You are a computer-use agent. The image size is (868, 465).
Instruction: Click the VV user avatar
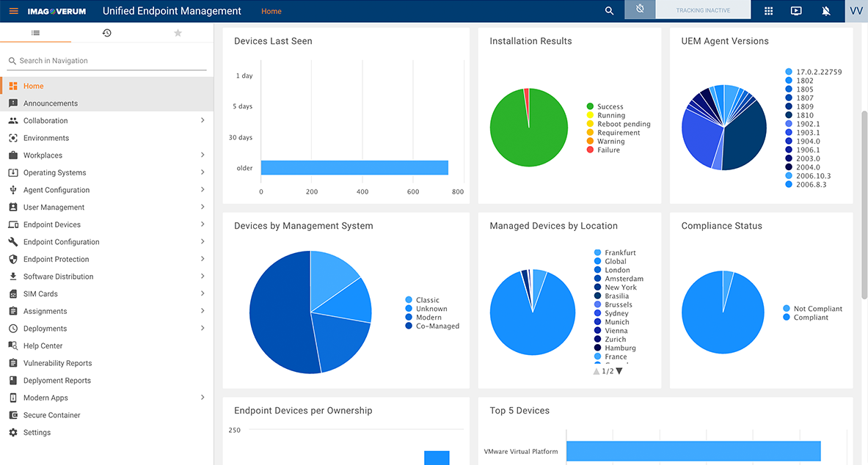point(856,11)
